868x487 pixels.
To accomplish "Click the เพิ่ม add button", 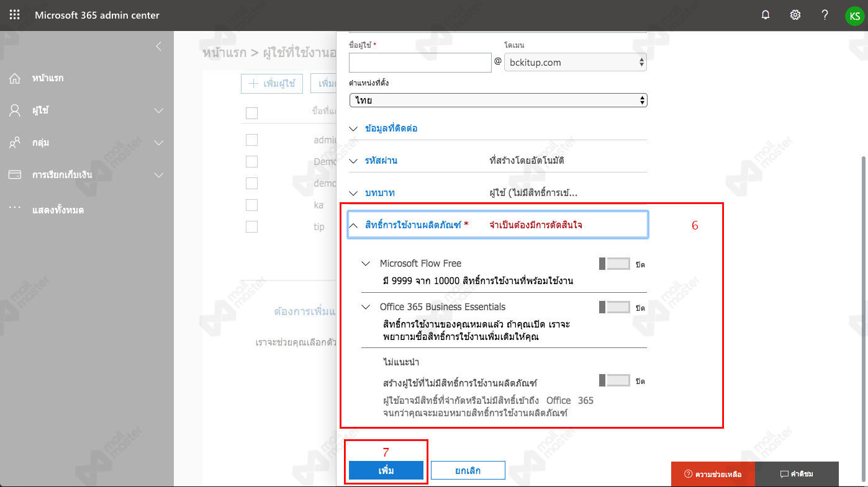I will (x=386, y=471).
